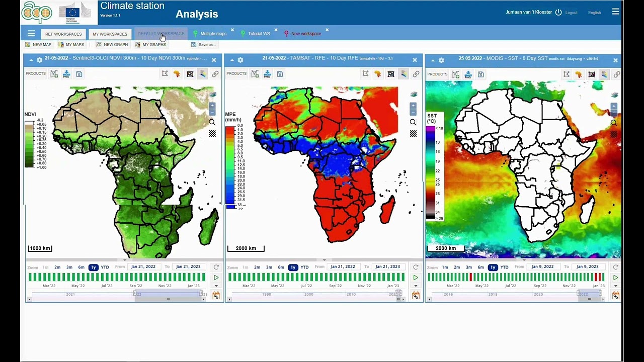Refresh the TAMSAT RFE timeline
The height and width of the screenshot is (362, 644).
coord(416,267)
